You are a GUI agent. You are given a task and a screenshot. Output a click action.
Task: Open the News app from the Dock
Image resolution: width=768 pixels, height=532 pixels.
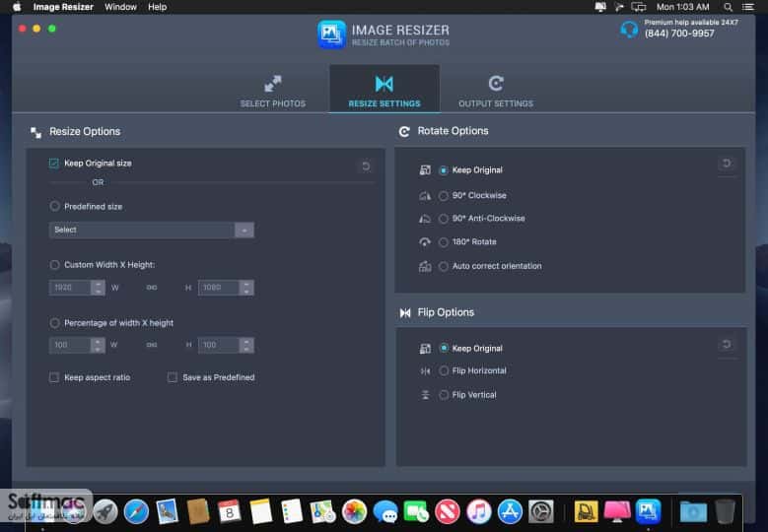click(448, 512)
